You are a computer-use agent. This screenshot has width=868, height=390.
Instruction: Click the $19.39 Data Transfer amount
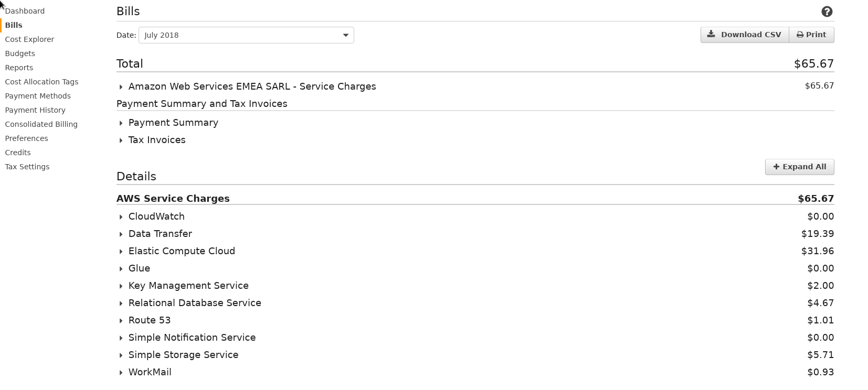click(818, 234)
